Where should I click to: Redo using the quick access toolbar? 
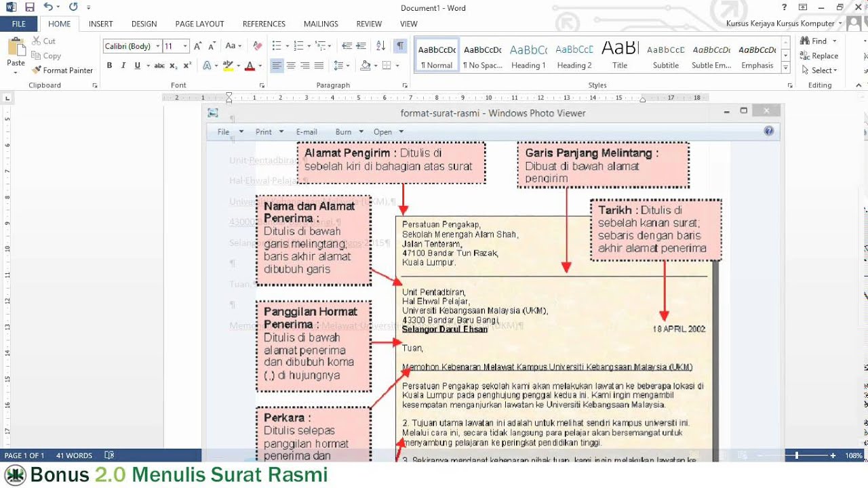point(73,7)
